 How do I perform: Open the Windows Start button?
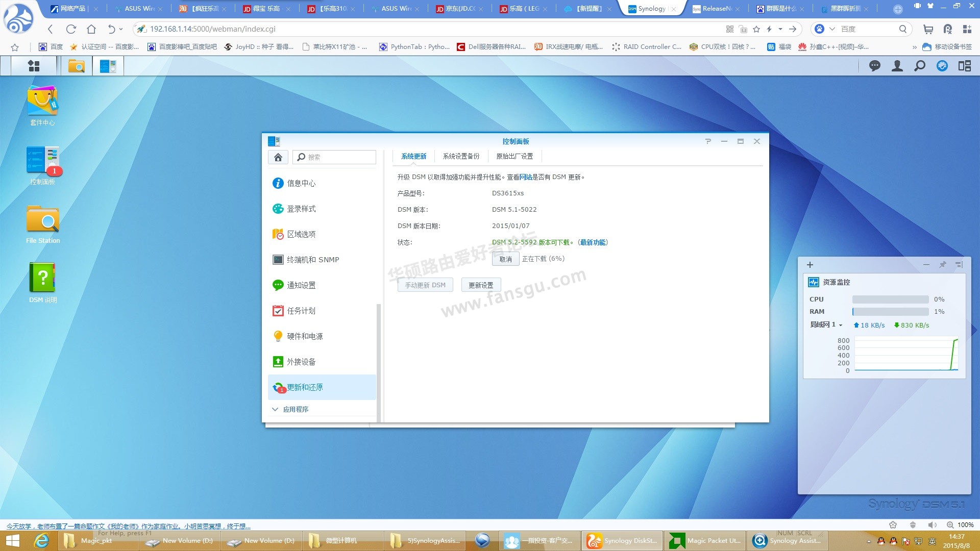click(12, 541)
